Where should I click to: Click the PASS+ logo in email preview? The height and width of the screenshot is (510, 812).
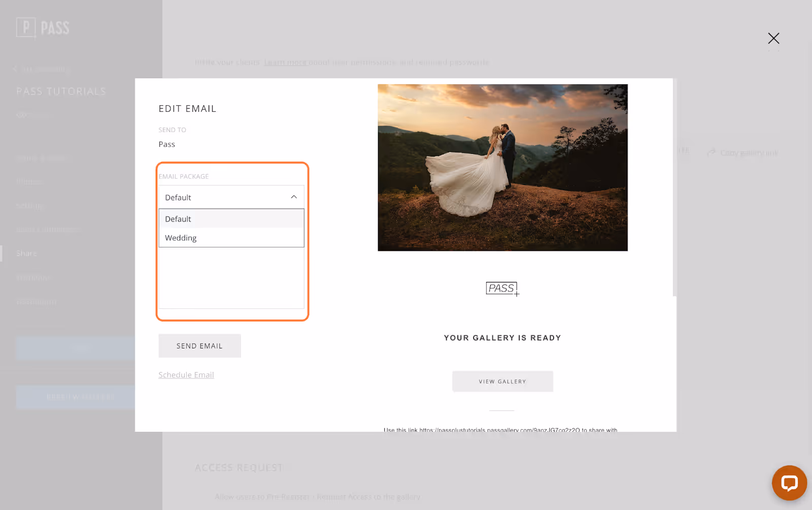502,289
